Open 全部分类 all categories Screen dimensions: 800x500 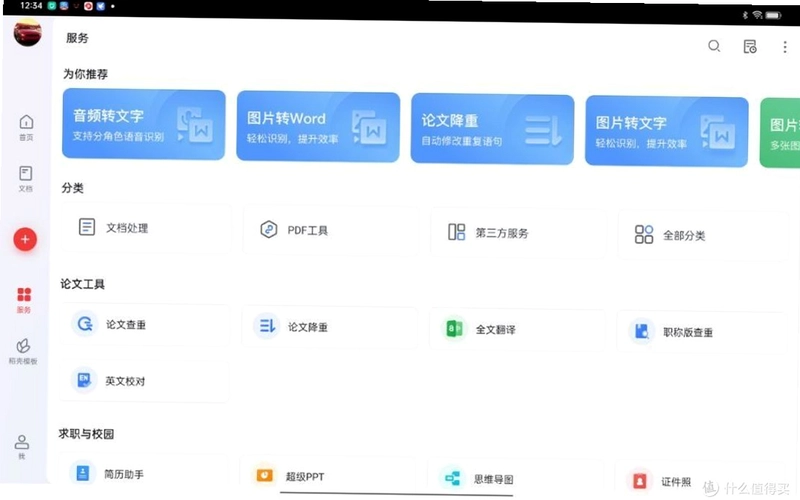click(x=703, y=235)
